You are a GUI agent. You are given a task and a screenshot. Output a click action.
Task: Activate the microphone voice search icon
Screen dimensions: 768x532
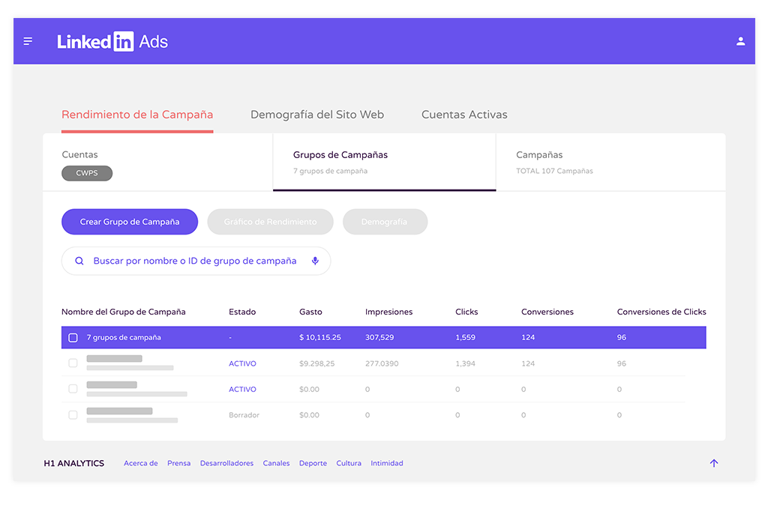[x=315, y=262]
